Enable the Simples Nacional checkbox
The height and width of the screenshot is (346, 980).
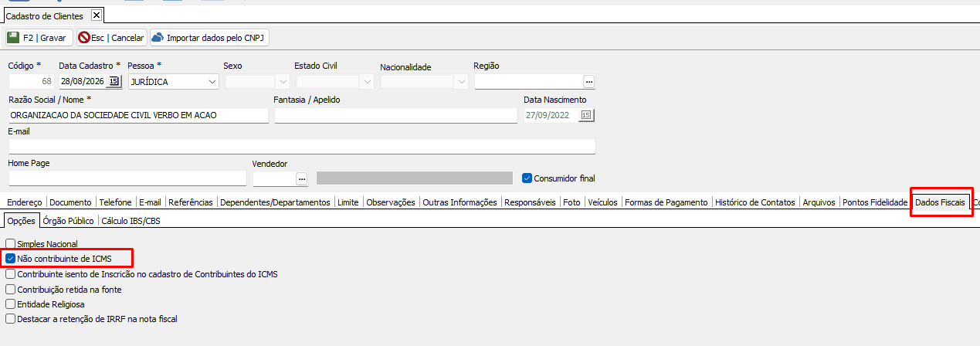pos(11,243)
